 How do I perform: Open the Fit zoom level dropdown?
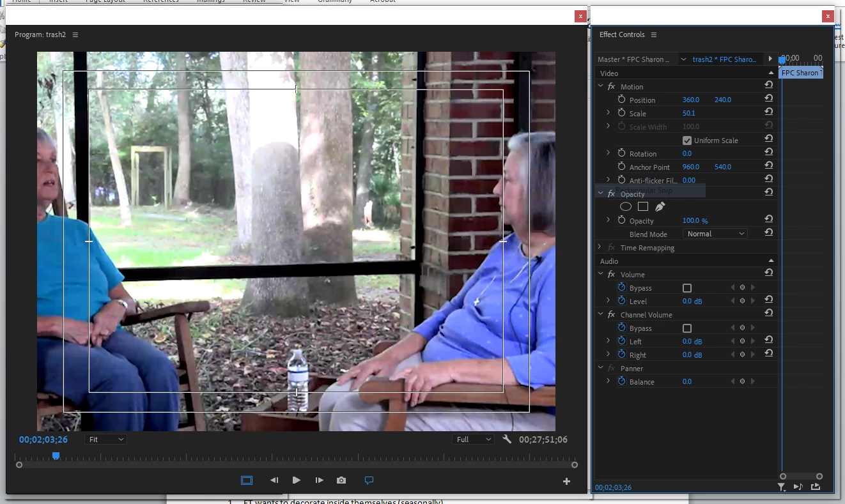coord(106,439)
